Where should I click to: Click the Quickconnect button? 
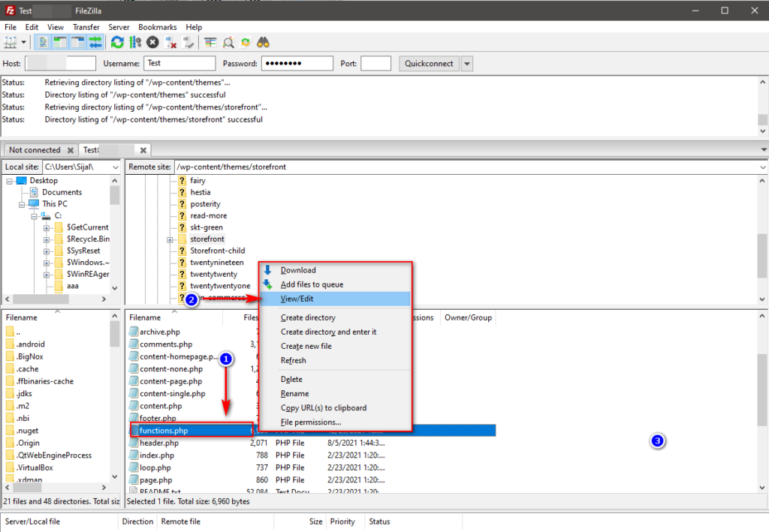click(x=429, y=63)
